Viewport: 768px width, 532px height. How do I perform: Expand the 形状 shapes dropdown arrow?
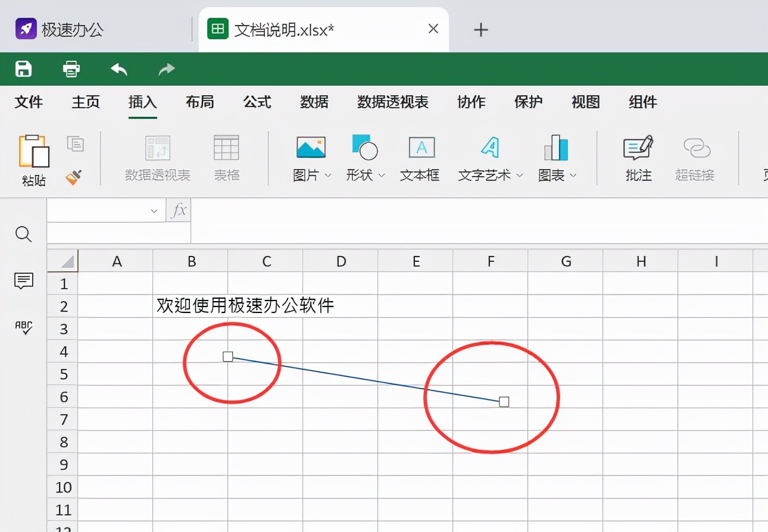(382, 176)
